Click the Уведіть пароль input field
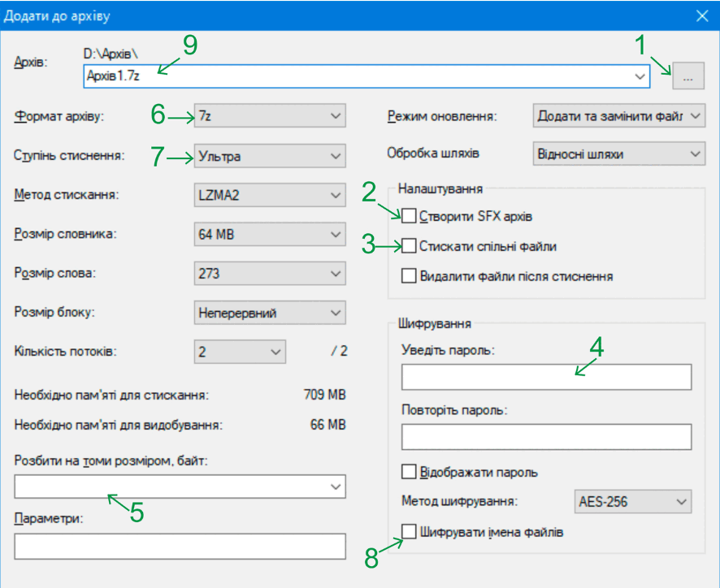 point(546,377)
